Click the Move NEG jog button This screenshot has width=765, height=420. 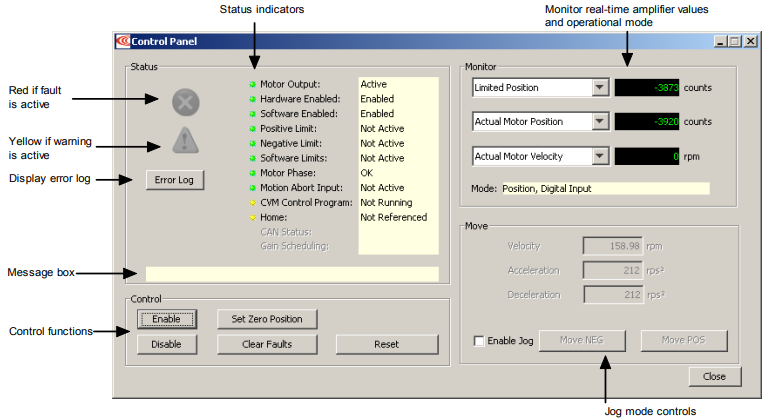click(582, 340)
